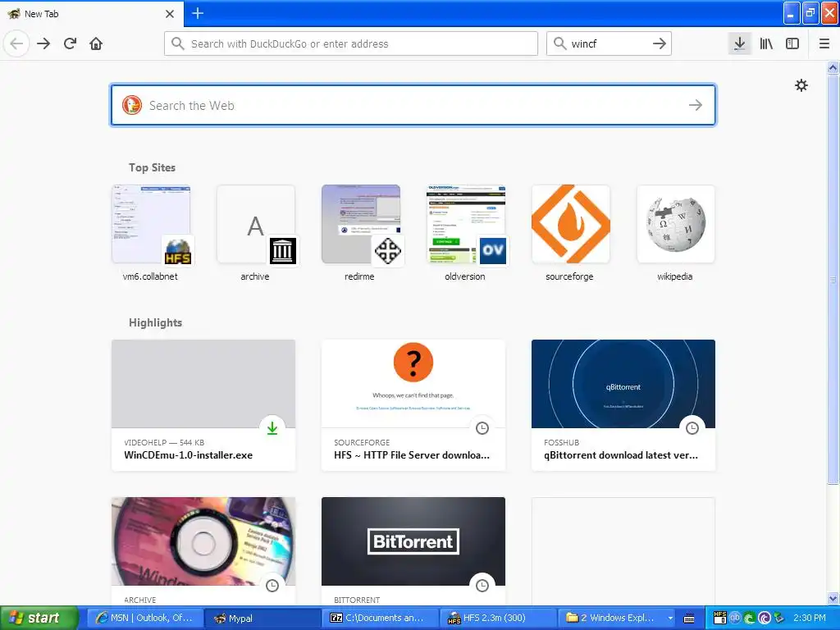This screenshot has width=840, height=630.
Task: Click the qBittorrent tray icon
Action: [x=735, y=618]
